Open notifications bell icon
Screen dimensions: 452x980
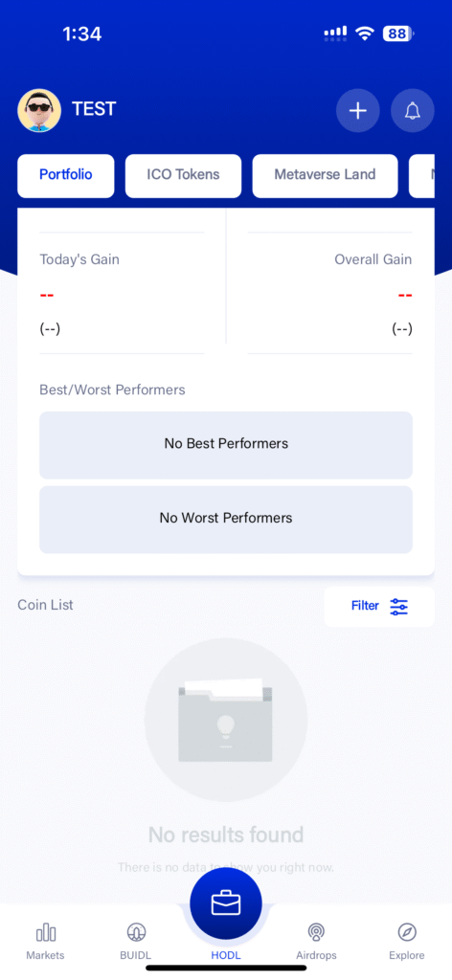(412, 111)
